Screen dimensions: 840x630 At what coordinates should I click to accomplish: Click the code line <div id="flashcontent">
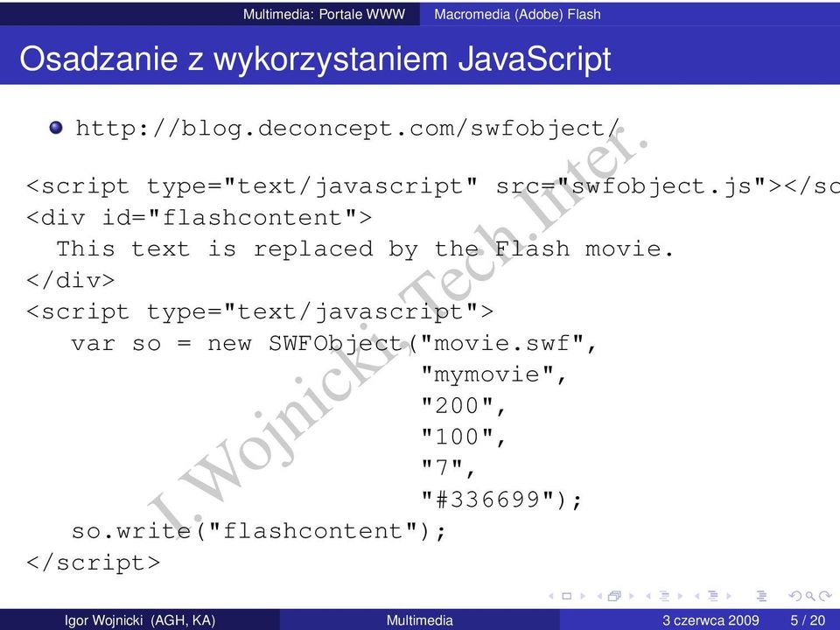199,218
